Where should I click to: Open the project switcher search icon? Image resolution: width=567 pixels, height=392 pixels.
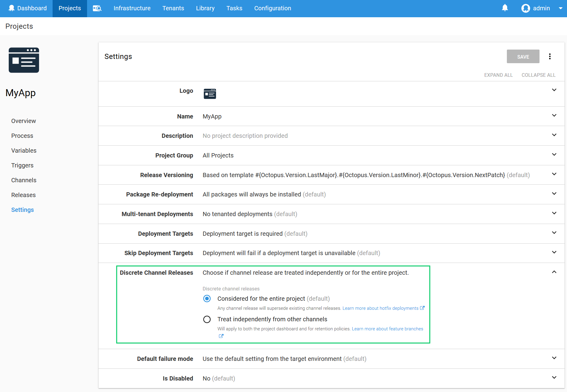tap(97, 8)
